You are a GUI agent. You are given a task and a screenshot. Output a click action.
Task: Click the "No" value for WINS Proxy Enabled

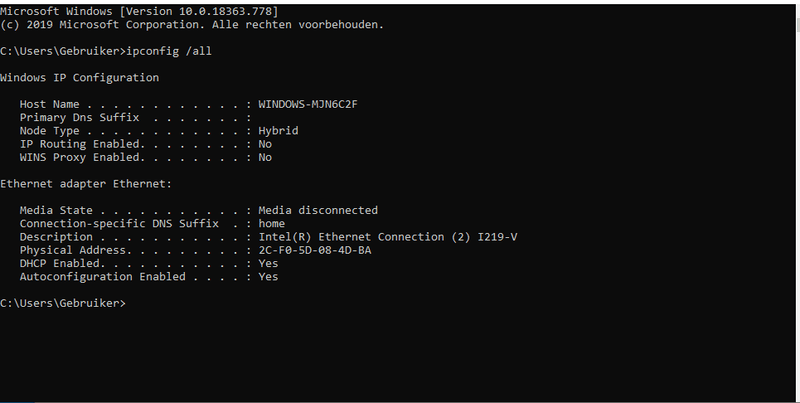[265, 157]
